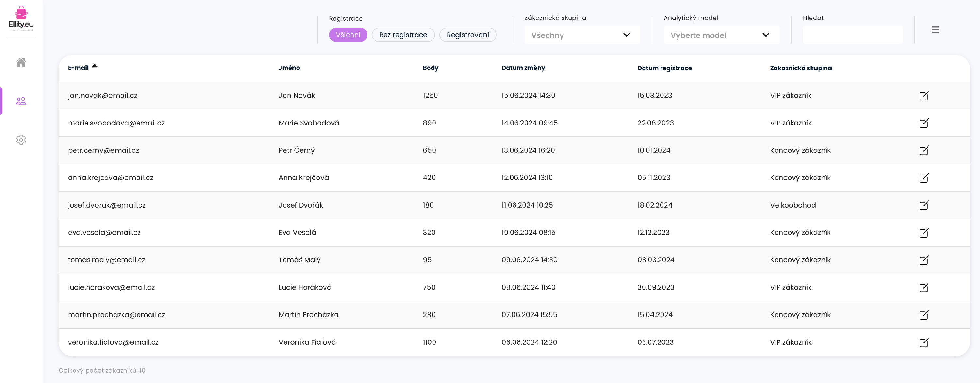Open the hamburger menu icon
Viewport: 980px width, 383px height.
tap(935, 30)
